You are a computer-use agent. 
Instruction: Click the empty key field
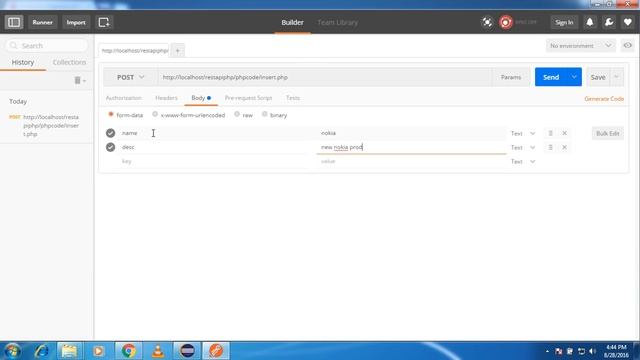pos(214,161)
